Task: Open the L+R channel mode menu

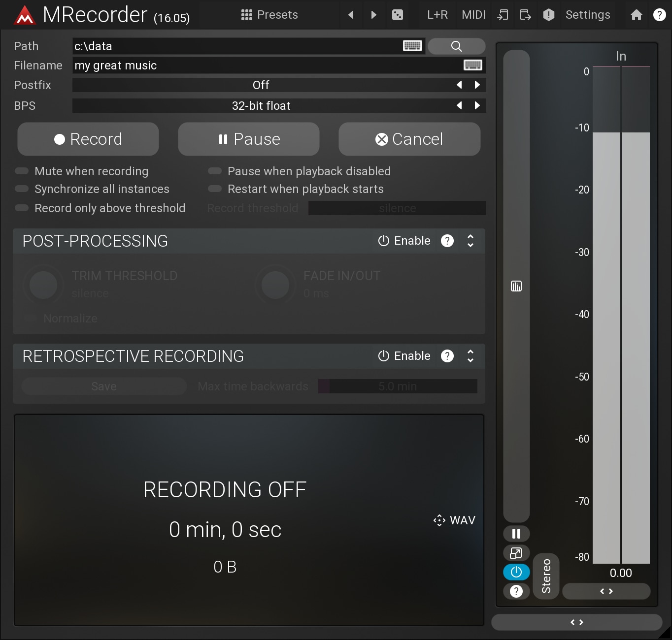Action: click(x=437, y=15)
